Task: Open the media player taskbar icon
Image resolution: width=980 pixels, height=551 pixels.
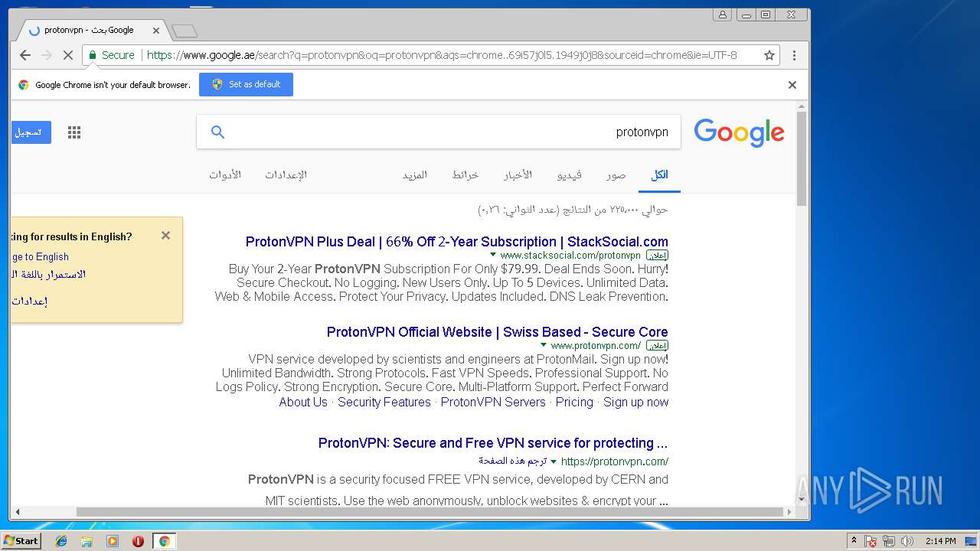Action: click(113, 541)
